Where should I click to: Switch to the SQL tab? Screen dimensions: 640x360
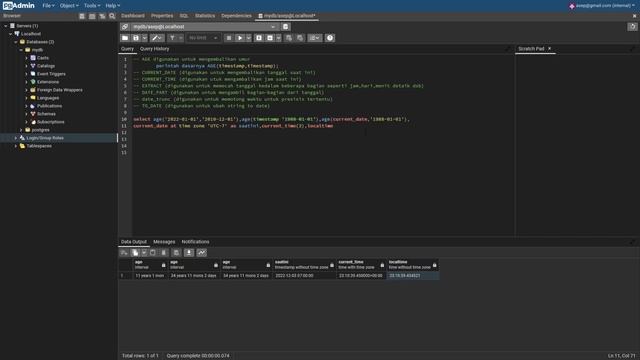pyautogui.click(x=184, y=16)
